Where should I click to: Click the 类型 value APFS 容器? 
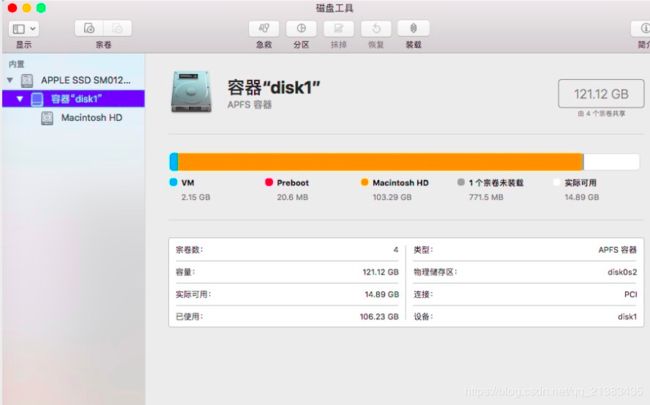[617, 250]
